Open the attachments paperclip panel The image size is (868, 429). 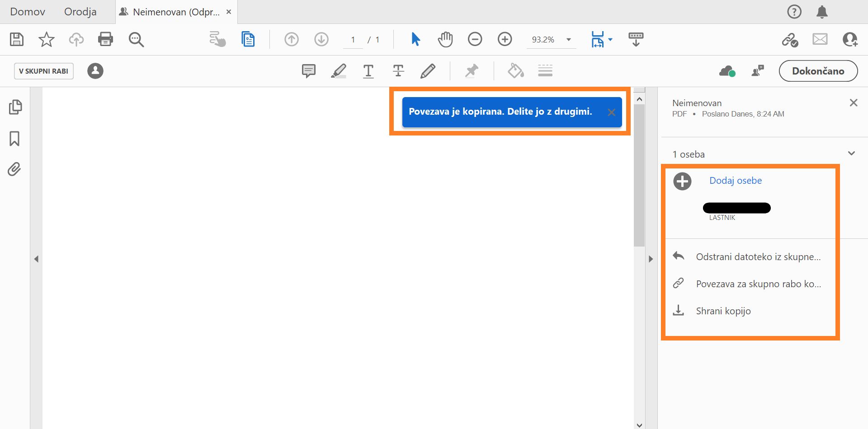(14, 169)
